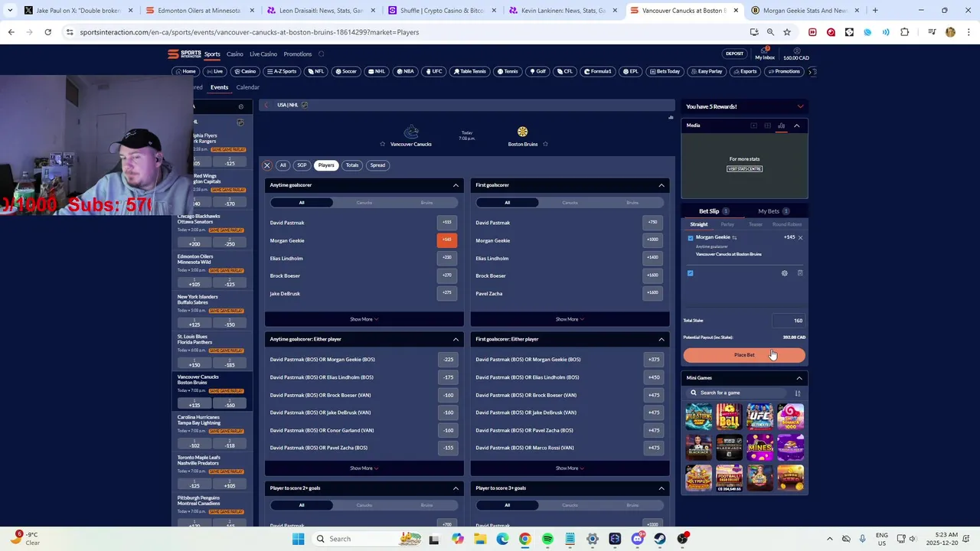Select Bruins filter in Anytime goalscorer
Image resolution: width=980 pixels, height=551 pixels.
click(x=426, y=203)
